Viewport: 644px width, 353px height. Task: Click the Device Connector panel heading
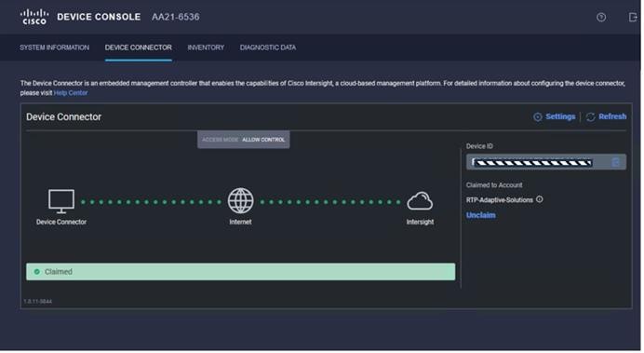63,117
